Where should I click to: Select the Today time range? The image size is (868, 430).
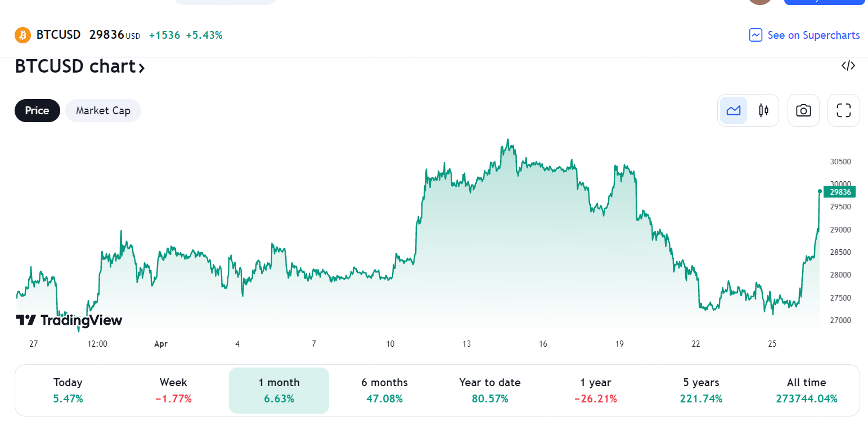[x=68, y=391]
